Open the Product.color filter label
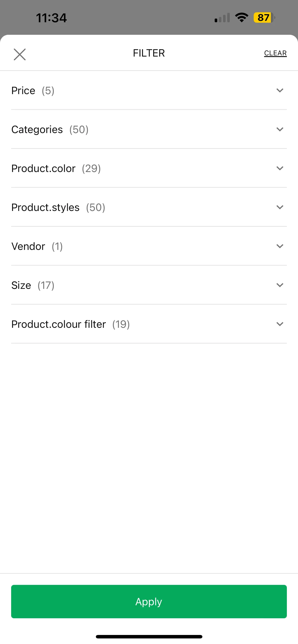Screen dimensions: 298x644 43,169
